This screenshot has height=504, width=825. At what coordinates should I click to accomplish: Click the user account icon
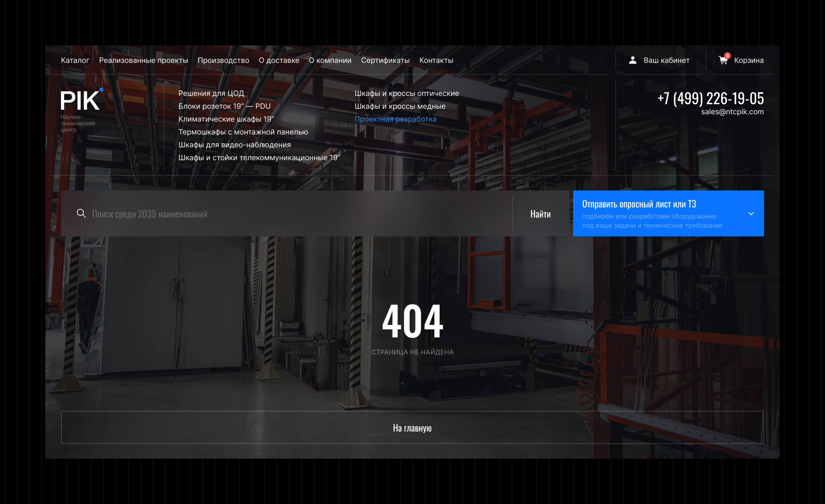632,60
